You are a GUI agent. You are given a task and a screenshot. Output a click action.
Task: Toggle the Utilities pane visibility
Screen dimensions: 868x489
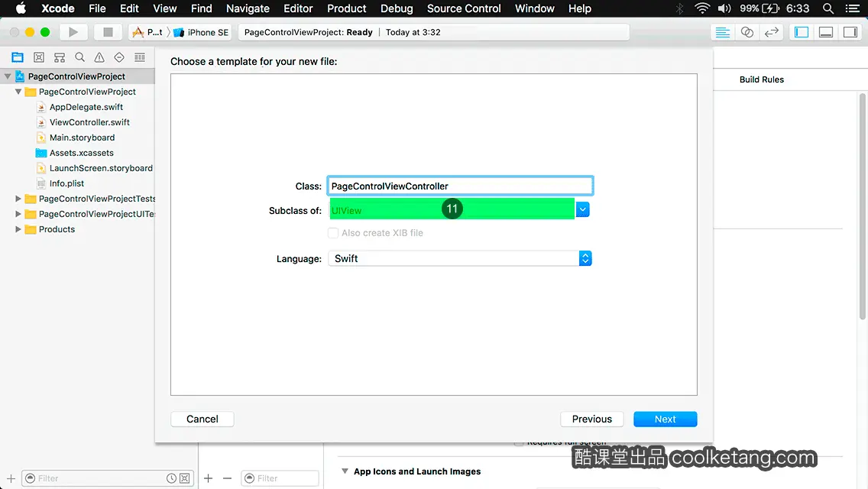(850, 32)
